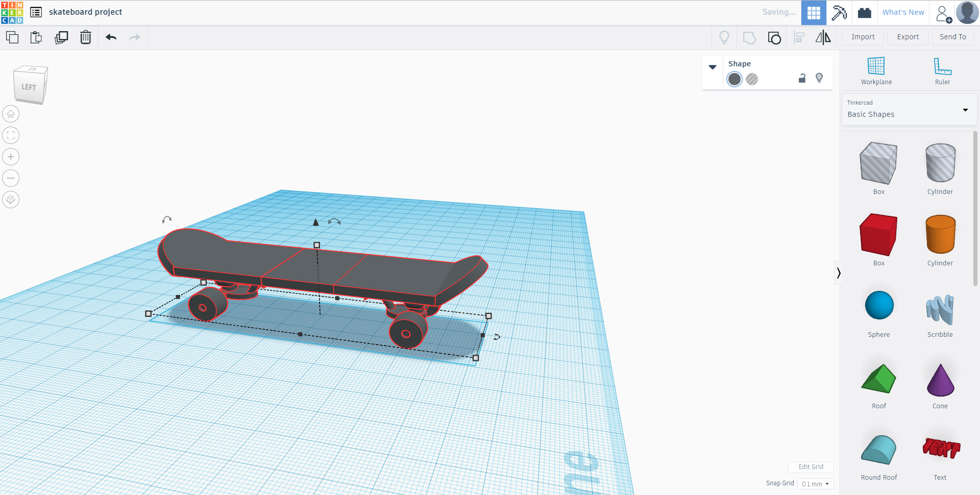
Task: Switch to the 3D design grid view
Action: pos(814,12)
